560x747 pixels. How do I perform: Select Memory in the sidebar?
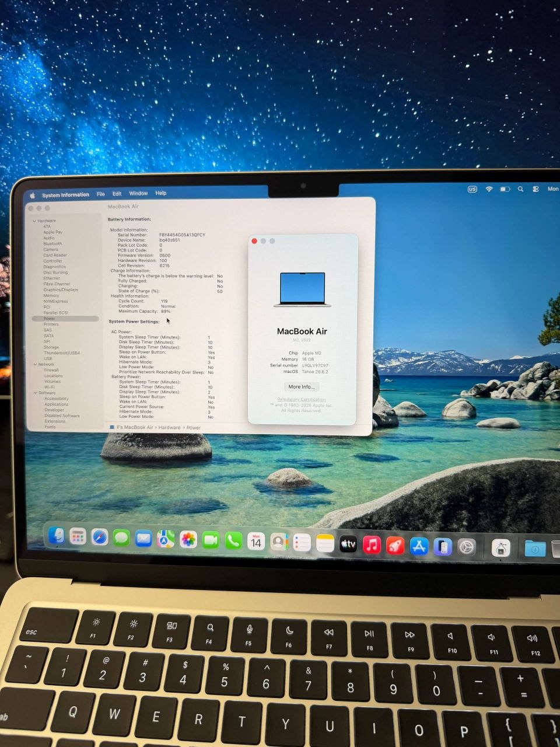[51, 296]
